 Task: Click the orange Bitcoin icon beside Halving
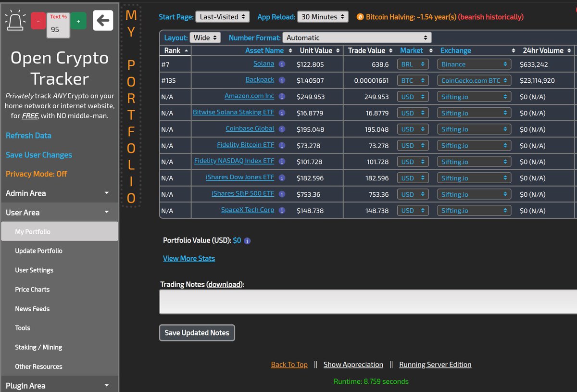click(360, 17)
